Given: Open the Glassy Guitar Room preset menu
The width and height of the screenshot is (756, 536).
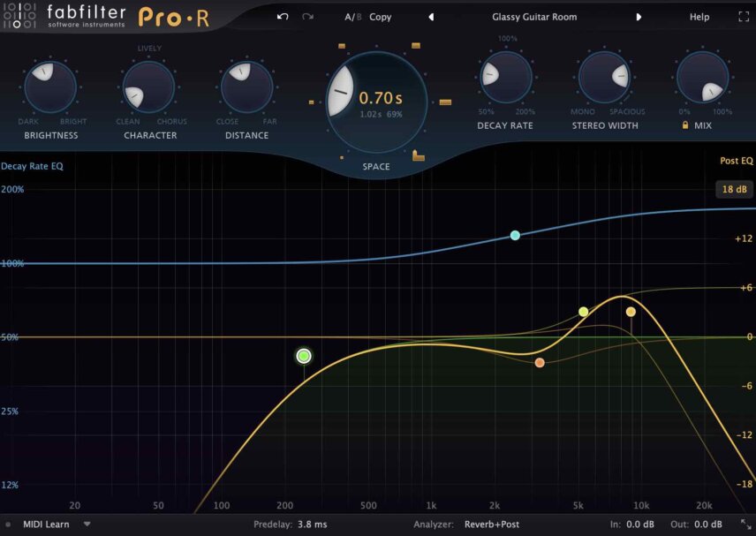Looking at the screenshot, I should 534,17.
